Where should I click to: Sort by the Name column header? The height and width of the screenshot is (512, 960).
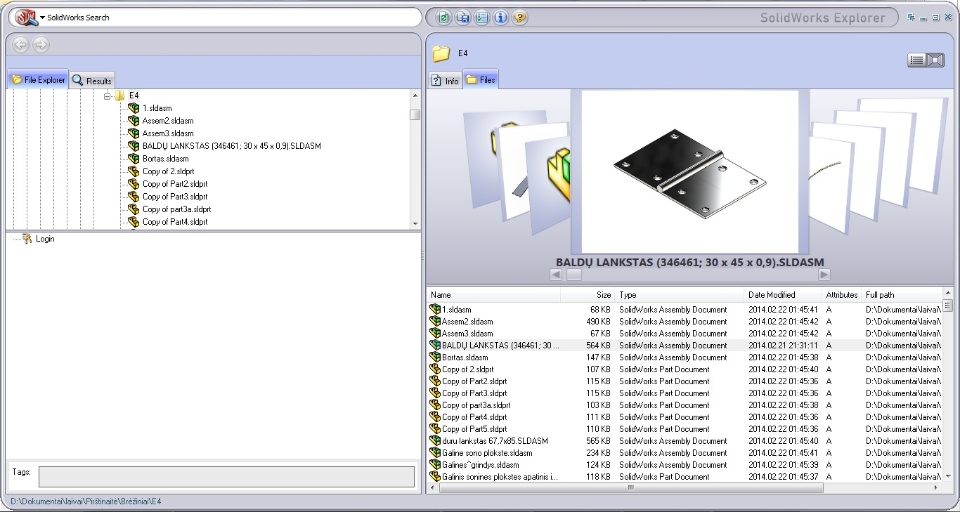pyautogui.click(x=494, y=295)
